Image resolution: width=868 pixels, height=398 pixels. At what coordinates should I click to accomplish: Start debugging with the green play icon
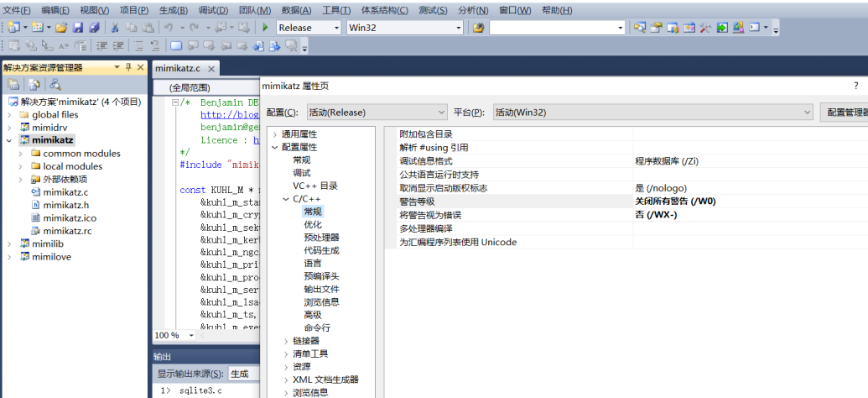coord(265,27)
